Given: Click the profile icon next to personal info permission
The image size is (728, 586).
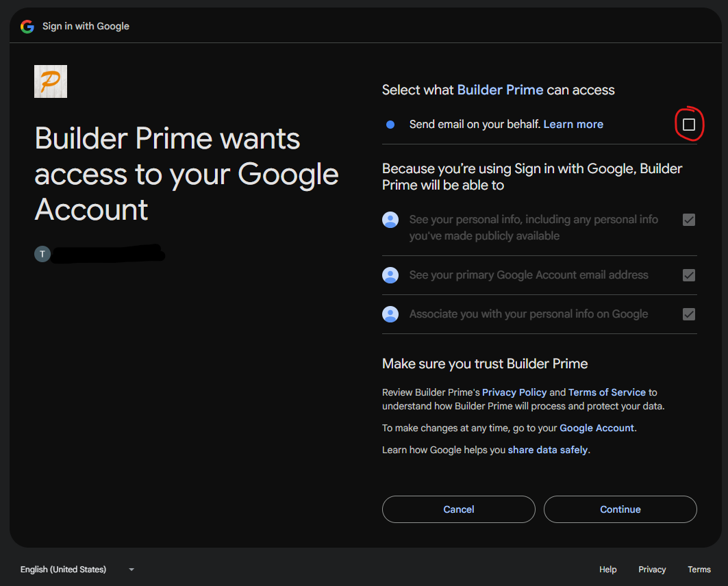Looking at the screenshot, I should pyautogui.click(x=390, y=220).
